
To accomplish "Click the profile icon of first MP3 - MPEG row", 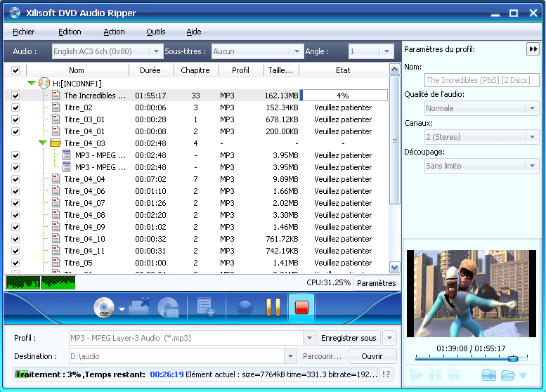I will [67, 155].
